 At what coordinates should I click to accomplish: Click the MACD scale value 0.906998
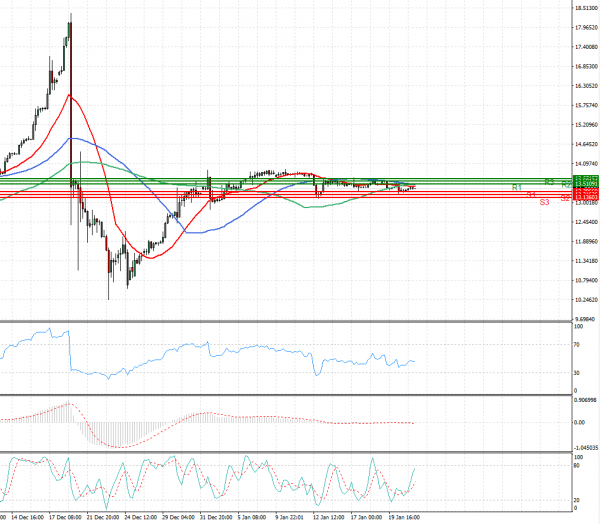pyautogui.click(x=585, y=400)
